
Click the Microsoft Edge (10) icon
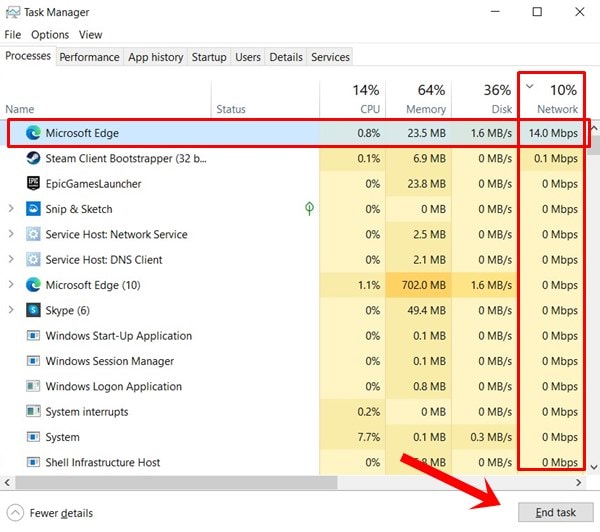coord(33,285)
